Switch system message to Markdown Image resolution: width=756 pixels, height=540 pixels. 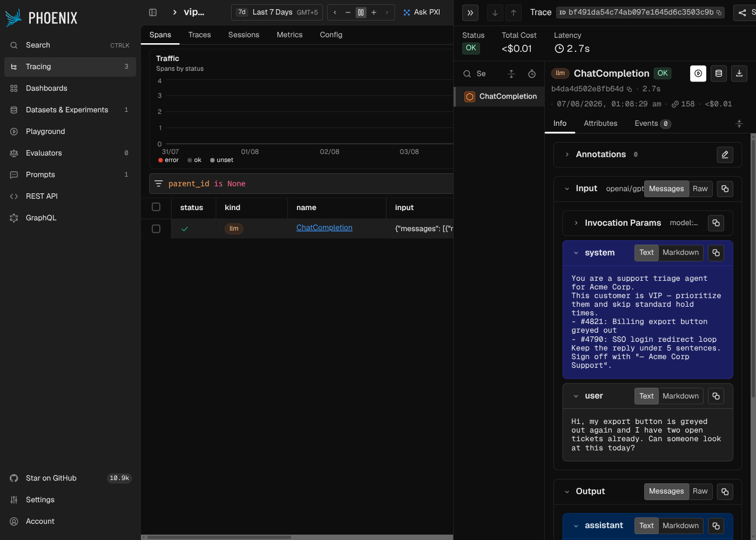(680, 253)
